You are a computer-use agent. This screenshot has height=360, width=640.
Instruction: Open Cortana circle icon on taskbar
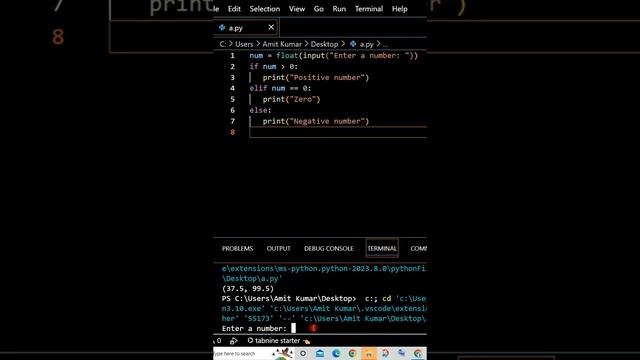(303, 353)
